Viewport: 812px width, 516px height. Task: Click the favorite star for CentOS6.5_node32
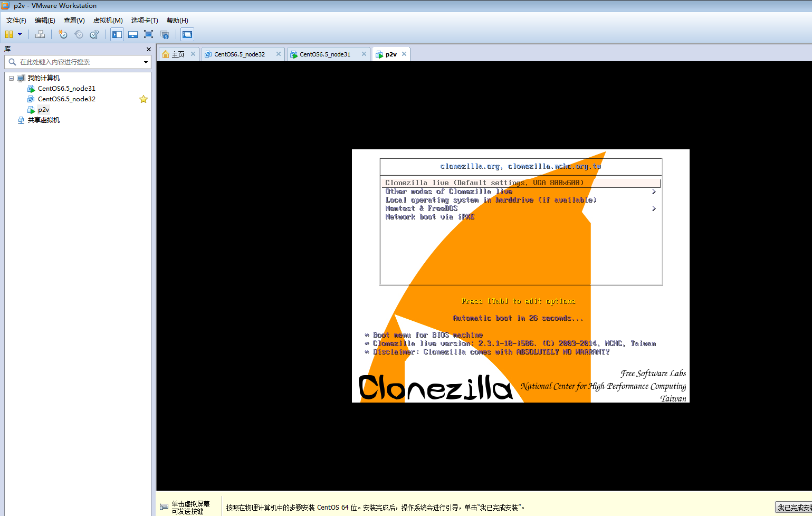[144, 99]
